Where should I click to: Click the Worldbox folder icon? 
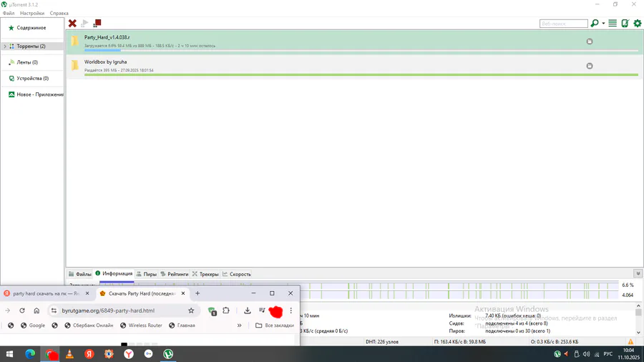click(x=74, y=65)
